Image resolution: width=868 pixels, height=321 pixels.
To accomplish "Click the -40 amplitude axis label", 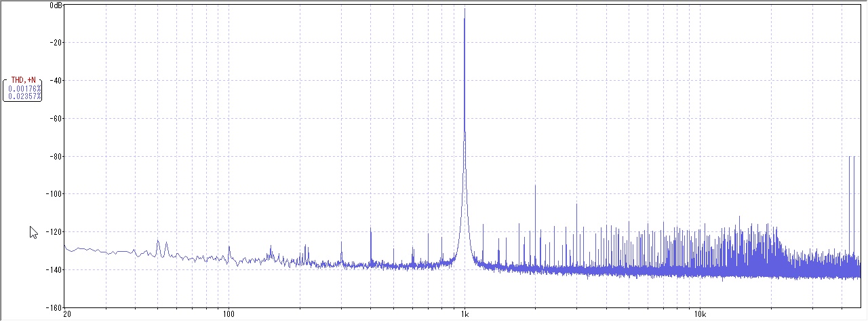I will (56, 81).
